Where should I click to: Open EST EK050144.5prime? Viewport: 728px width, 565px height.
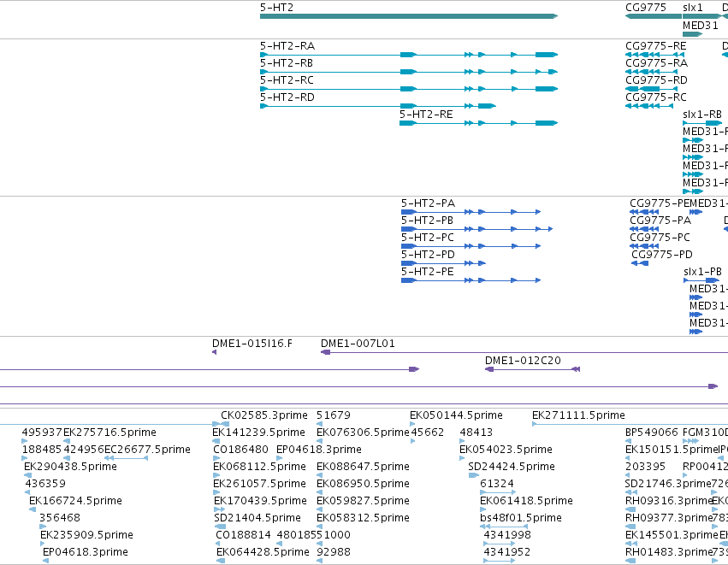point(457,415)
